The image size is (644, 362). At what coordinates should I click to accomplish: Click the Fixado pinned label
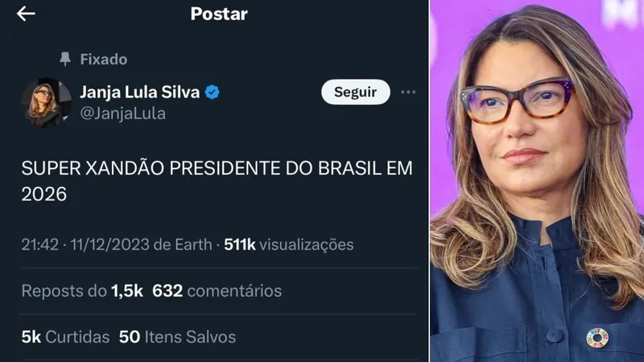point(104,60)
